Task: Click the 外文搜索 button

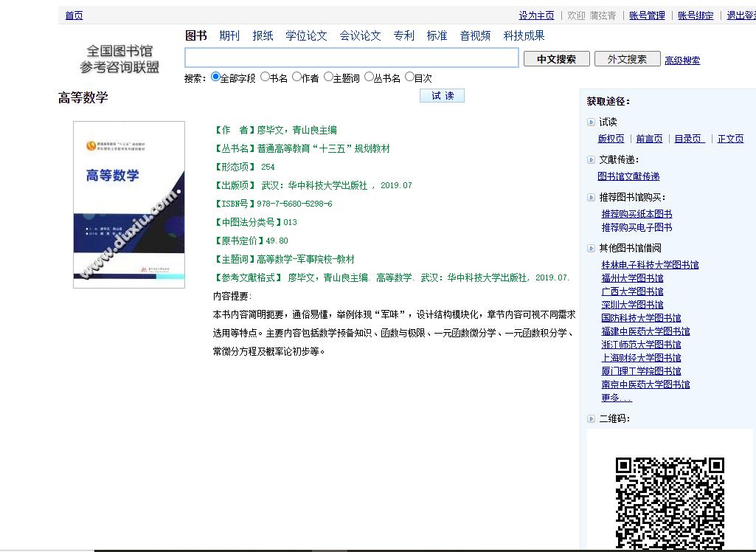Action: click(626, 58)
